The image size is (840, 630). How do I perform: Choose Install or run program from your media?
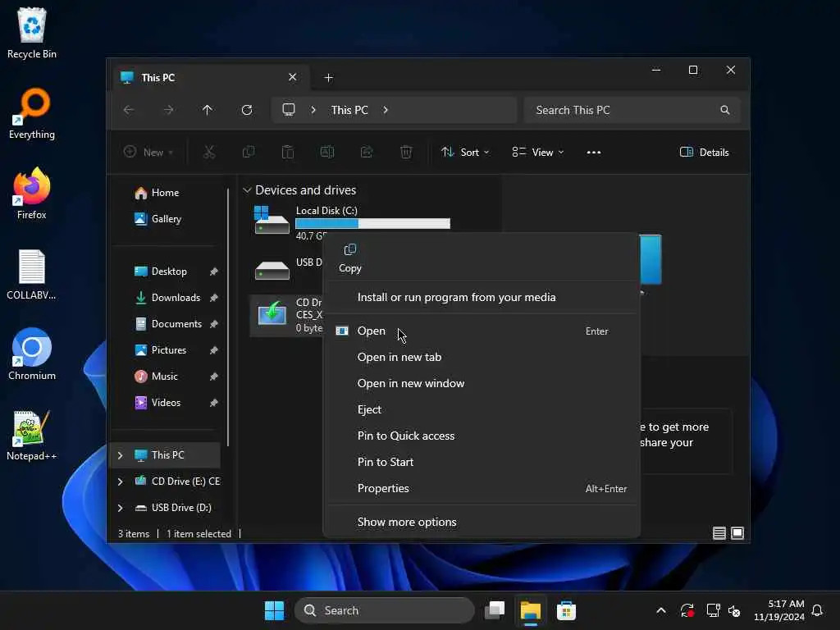tap(456, 297)
